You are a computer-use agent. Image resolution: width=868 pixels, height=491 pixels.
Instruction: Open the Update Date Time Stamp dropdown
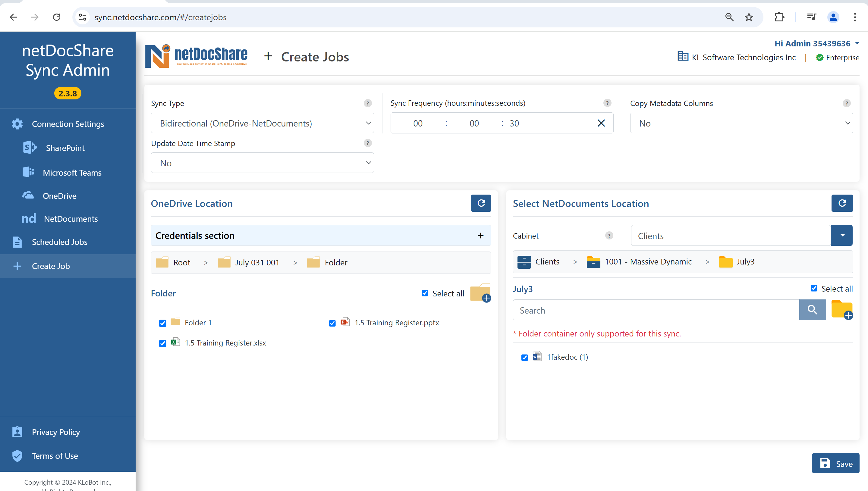click(x=262, y=163)
